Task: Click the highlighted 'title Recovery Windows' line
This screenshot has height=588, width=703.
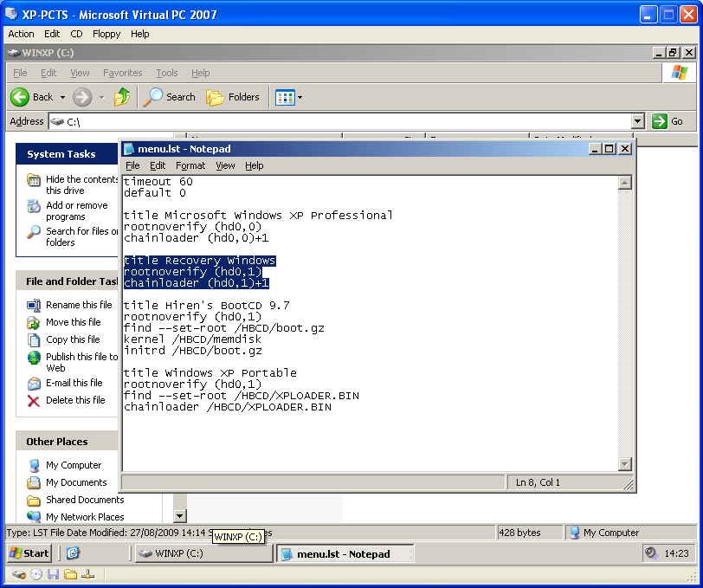Action: point(200,261)
